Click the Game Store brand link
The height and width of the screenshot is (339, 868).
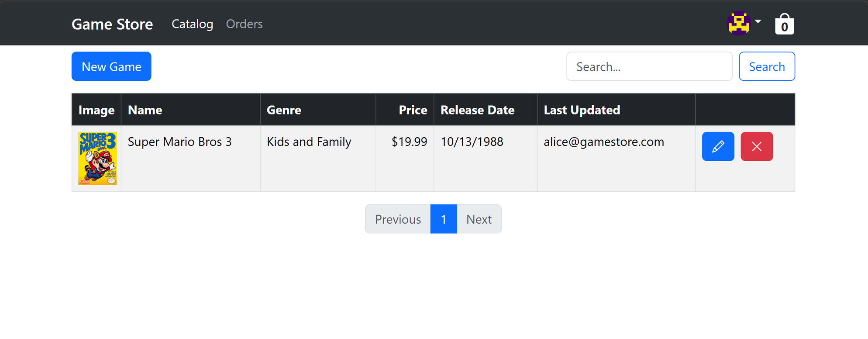[x=112, y=24]
